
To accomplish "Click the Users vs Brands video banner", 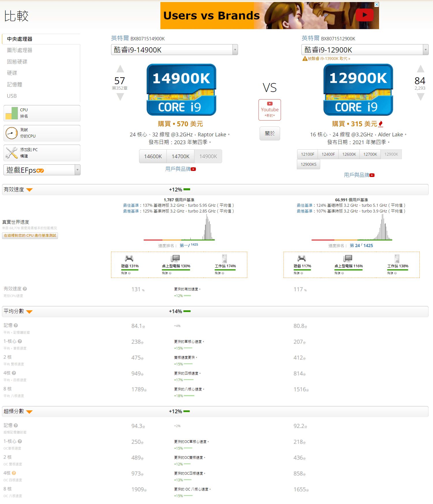I will pyautogui.click(x=269, y=16).
